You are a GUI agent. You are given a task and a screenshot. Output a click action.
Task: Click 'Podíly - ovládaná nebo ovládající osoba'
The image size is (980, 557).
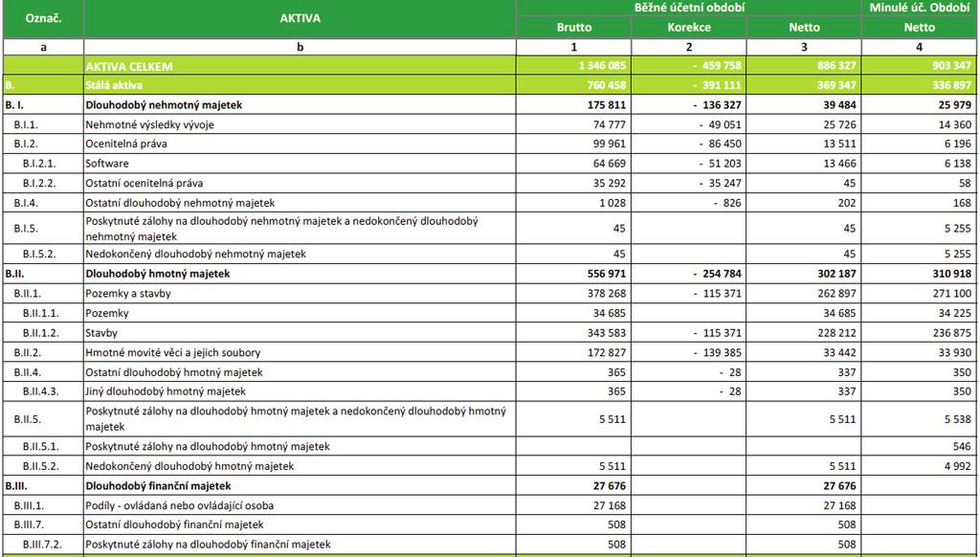click(179, 505)
